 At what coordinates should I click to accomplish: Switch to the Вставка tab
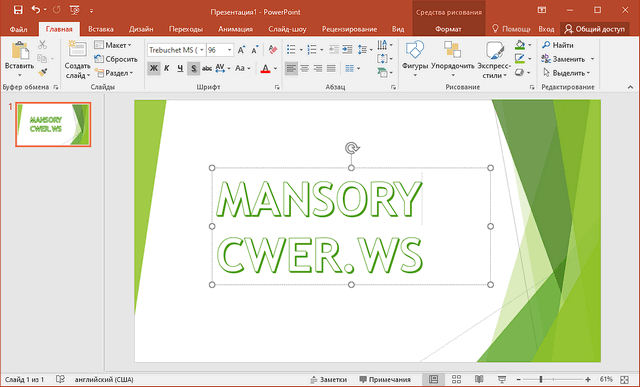(100, 29)
